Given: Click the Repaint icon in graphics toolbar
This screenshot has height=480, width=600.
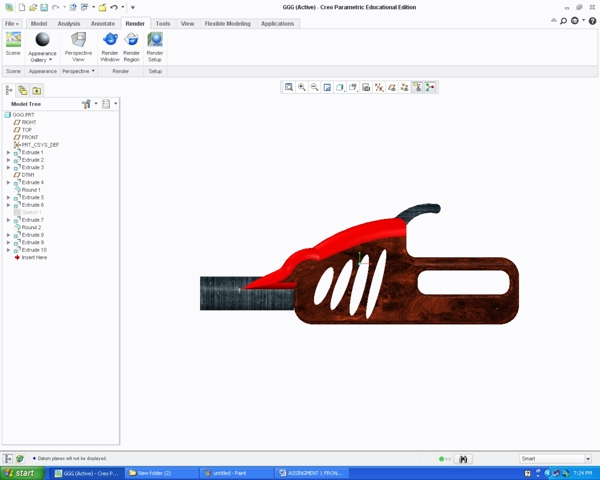Looking at the screenshot, I should pos(327,87).
